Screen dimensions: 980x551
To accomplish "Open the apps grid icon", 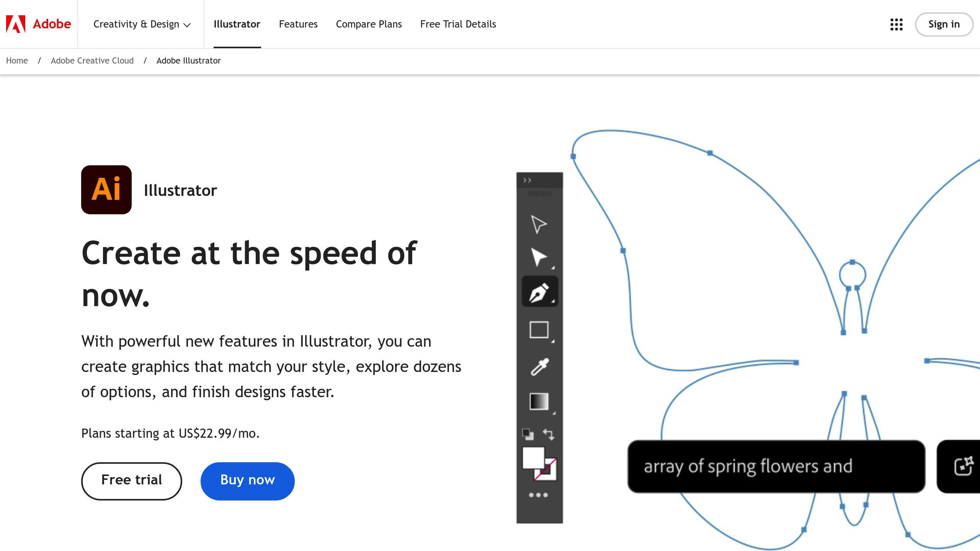I will [896, 24].
